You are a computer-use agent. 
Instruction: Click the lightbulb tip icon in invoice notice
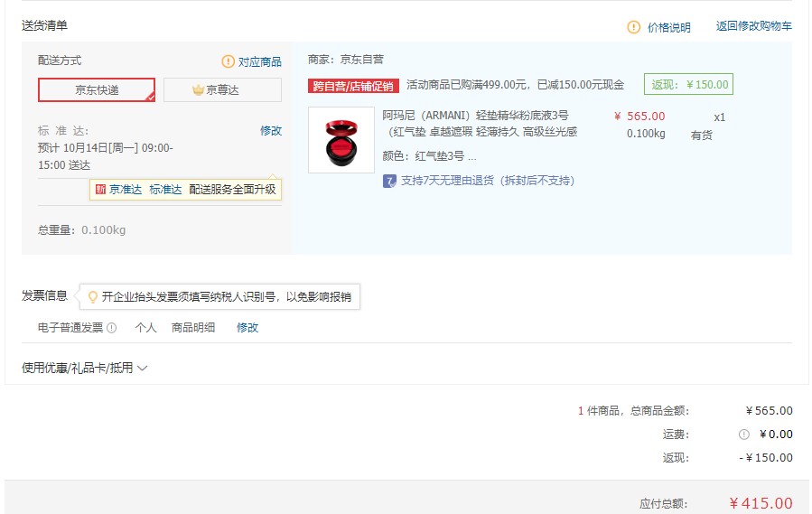[x=93, y=297]
